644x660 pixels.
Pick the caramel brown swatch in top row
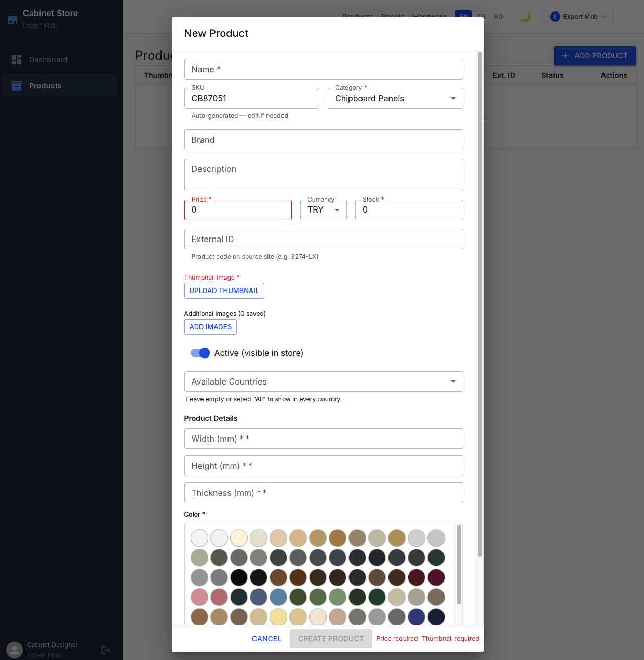(x=338, y=538)
